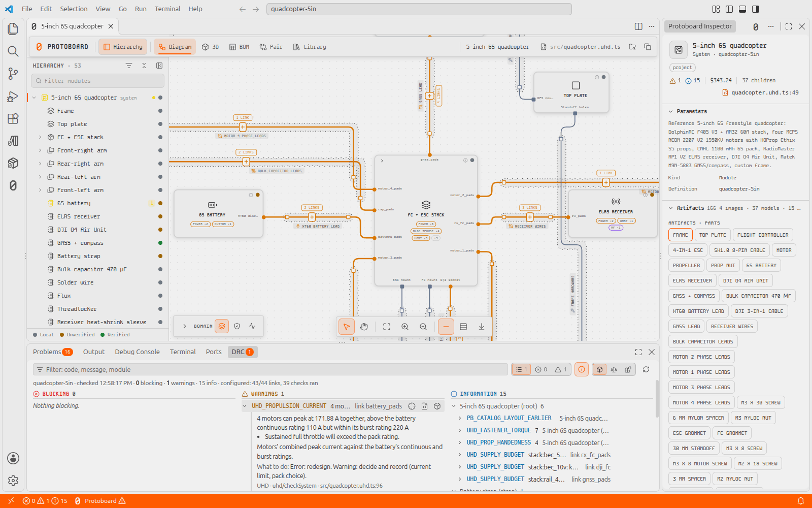Open the Terminal menu in the menu bar
812x508 pixels.
click(x=167, y=9)
